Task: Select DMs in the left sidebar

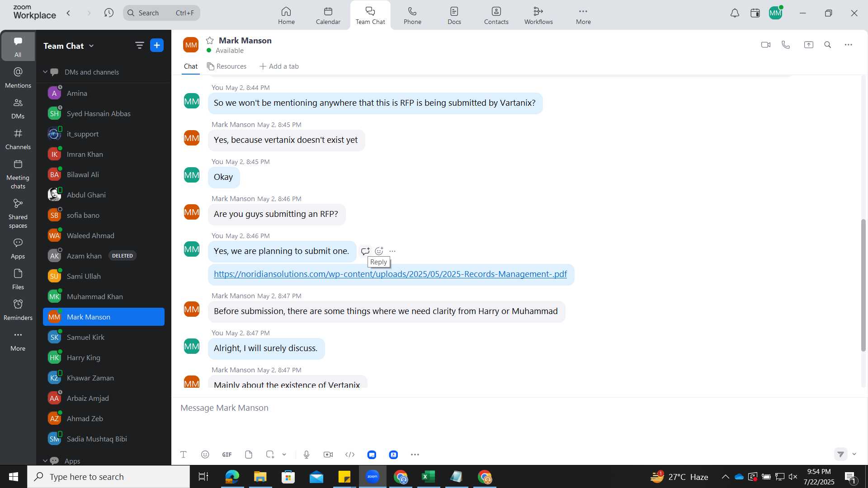Action: coord(18,108)
